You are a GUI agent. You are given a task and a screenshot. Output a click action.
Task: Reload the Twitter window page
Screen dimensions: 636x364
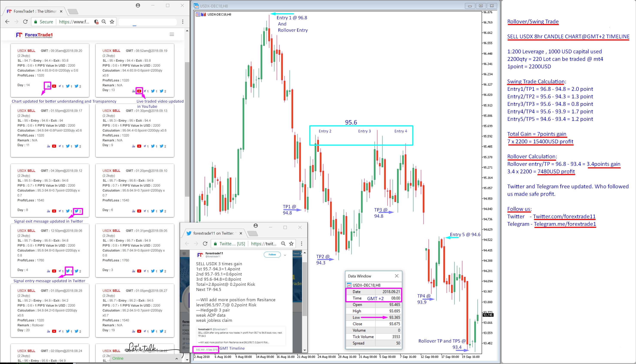(205, 244)
